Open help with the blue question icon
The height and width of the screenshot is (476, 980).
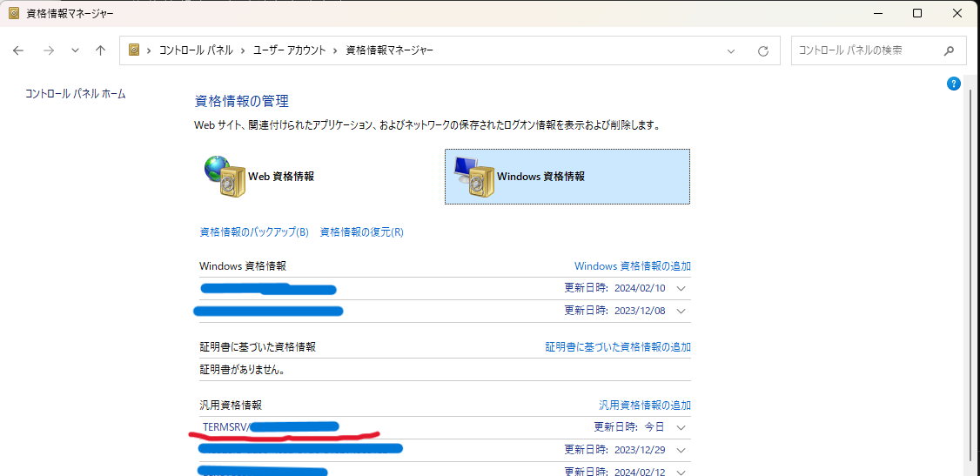[954, 84]
